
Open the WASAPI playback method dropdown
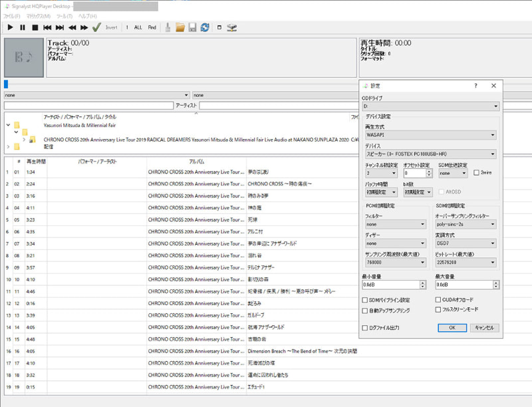pos(430,135)
